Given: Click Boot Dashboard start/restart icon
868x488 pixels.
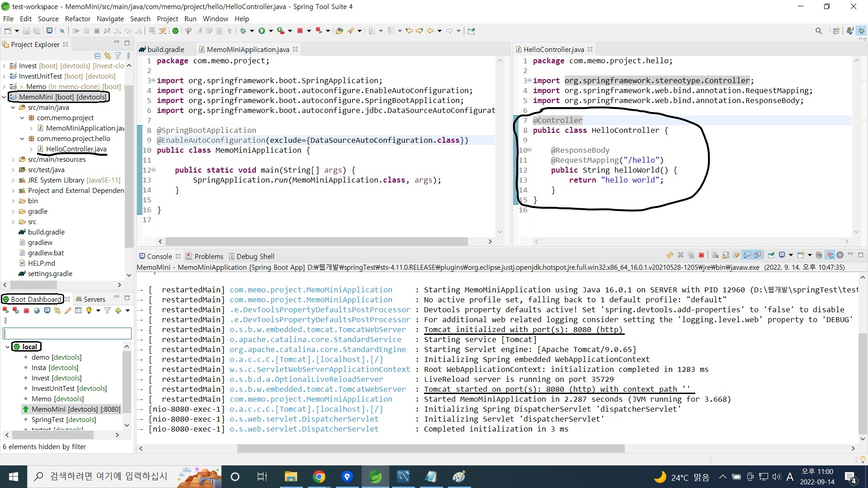Looking at the screenshot, I should [x=6, y=310].
